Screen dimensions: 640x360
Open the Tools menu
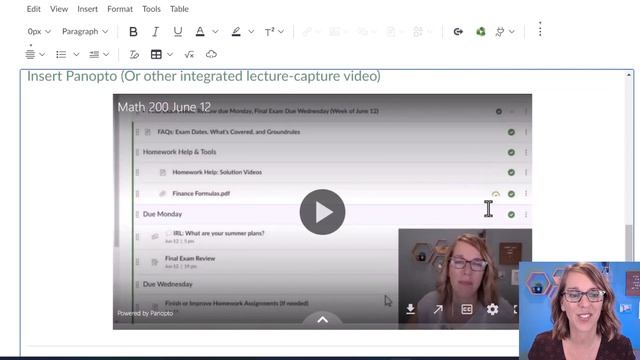coord(151,9)
